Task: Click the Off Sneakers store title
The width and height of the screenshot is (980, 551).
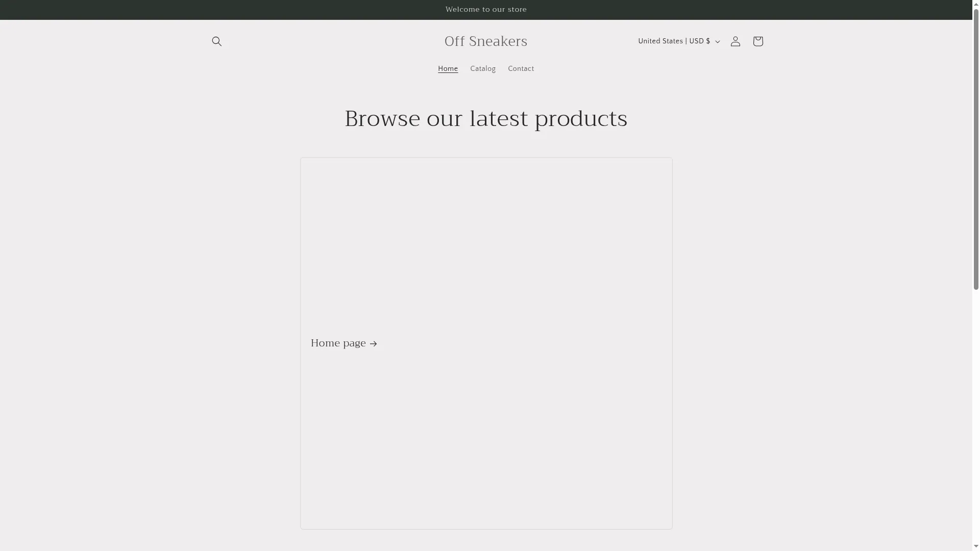Action: coord(486,41)
